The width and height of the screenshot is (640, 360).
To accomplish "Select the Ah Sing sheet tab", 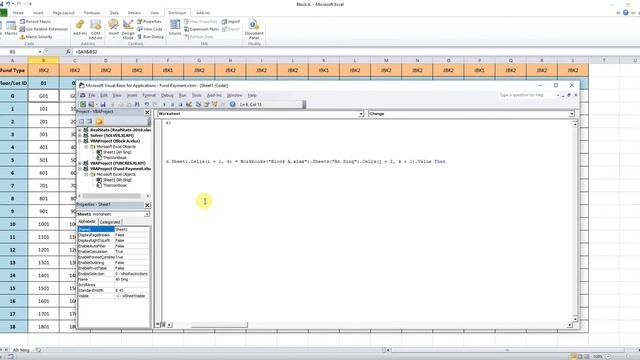I will point(21,350).
